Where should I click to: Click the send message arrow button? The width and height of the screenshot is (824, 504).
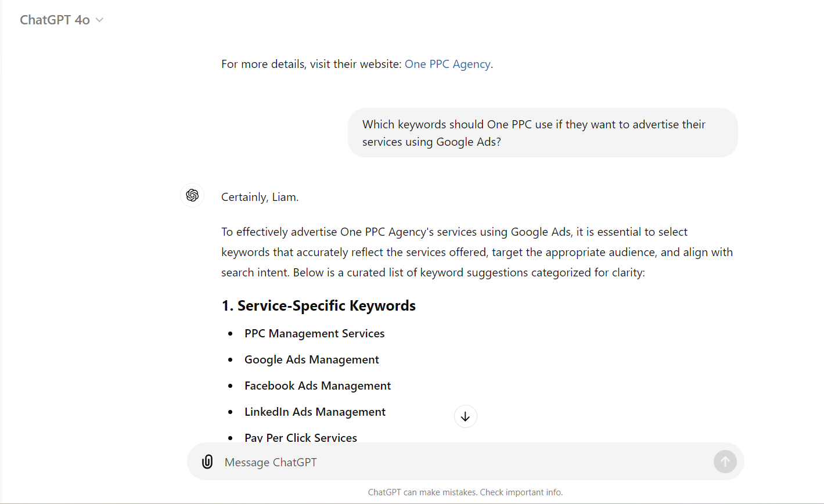[x=725, y=462]
